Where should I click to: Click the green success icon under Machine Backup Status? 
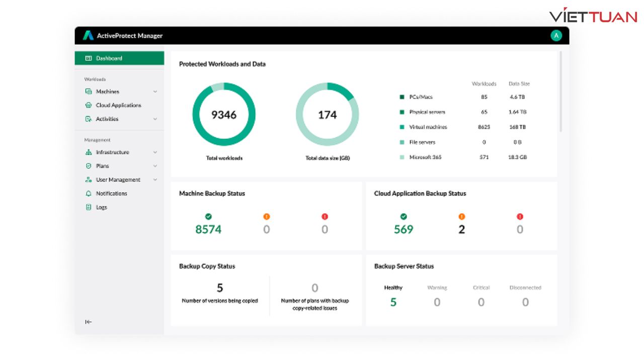208,217
